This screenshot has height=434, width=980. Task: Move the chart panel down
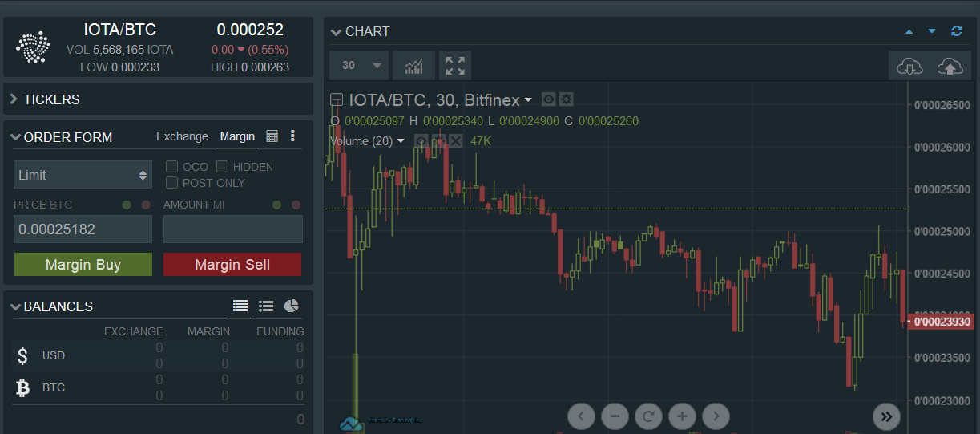click(x=932, y=31)
